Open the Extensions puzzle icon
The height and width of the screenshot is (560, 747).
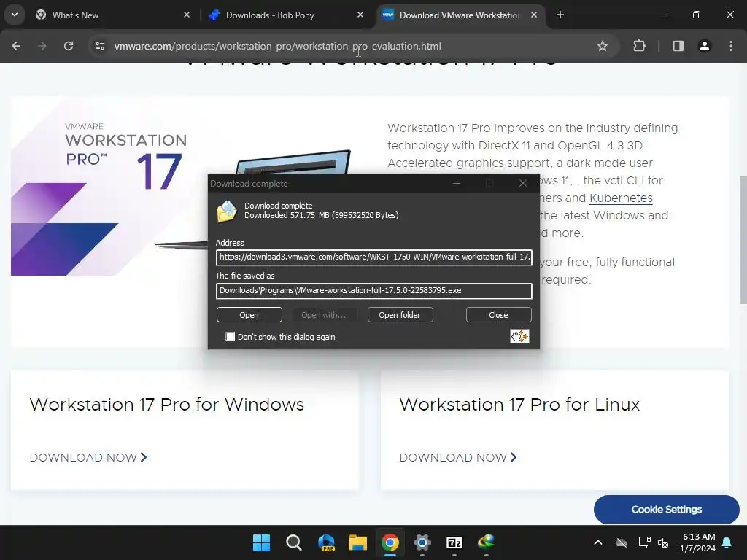[x=639, y=46]
